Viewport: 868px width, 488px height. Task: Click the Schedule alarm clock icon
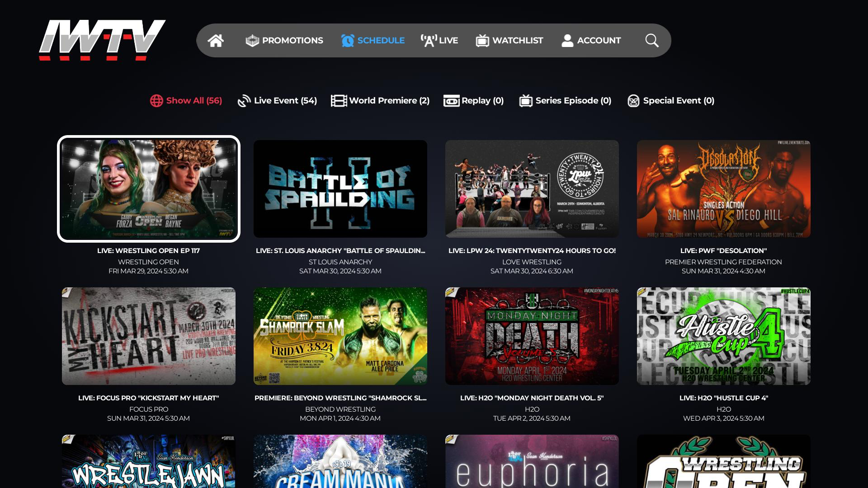348,41
